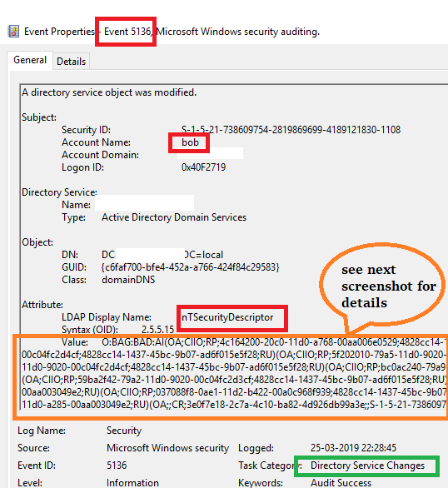Click the Account Domain: label
Image resolution: width=448 pixels, height=488 pixels.
pyautogui.click(x=100, y=155)
